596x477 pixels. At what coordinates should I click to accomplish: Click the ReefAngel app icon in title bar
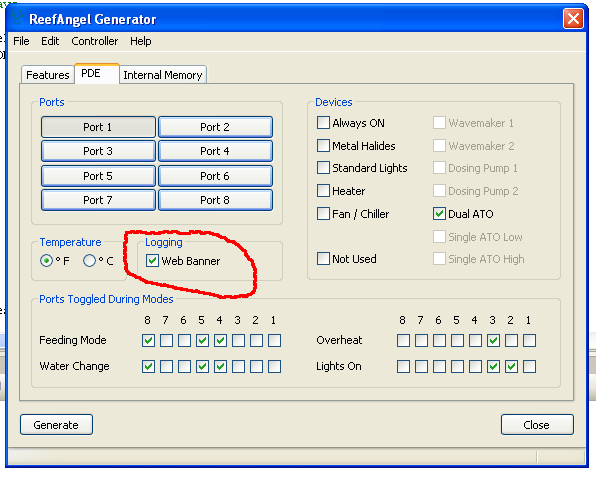(17, 17)
